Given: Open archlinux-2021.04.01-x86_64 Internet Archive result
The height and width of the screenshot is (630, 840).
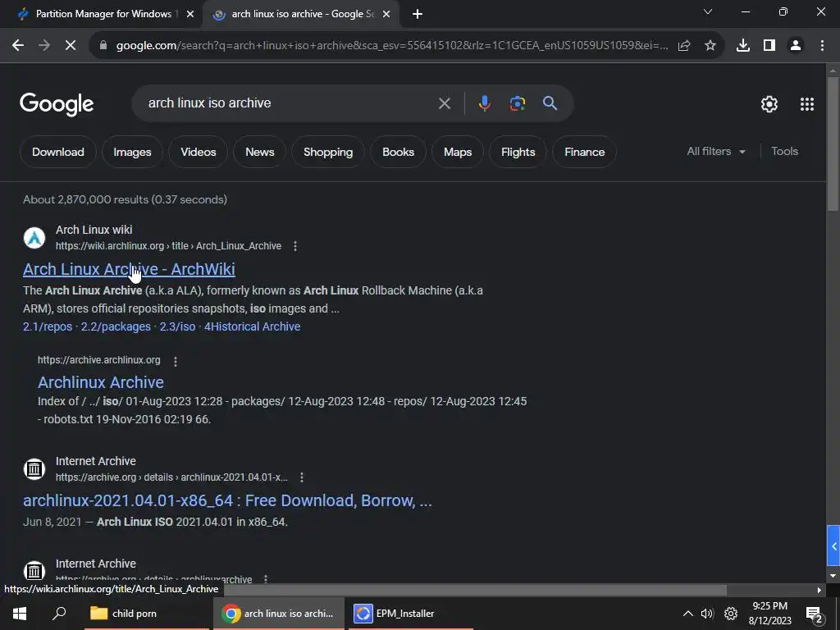Looking at the screenshot, I should pyautogui.click(x=227, y=500).
